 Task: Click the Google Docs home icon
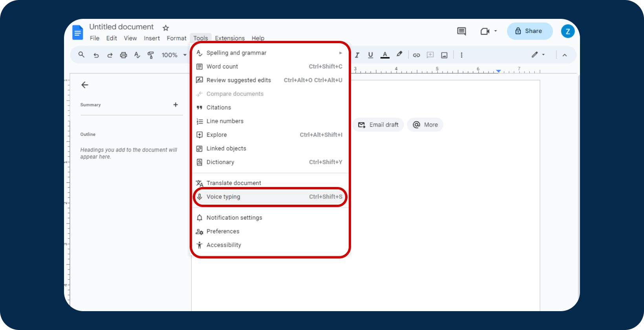coord(78,32)
